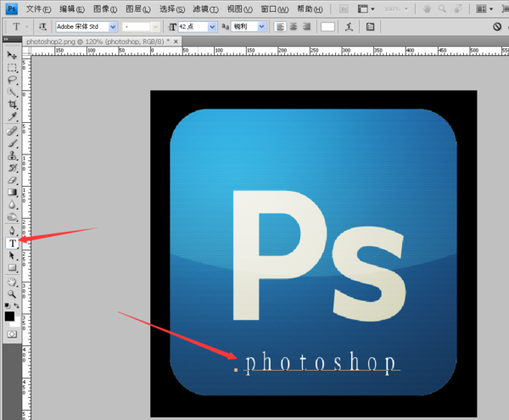Select the Clone Stamp tool
The height and width of the screenshot is (420, 509).
tap(12, 155)
